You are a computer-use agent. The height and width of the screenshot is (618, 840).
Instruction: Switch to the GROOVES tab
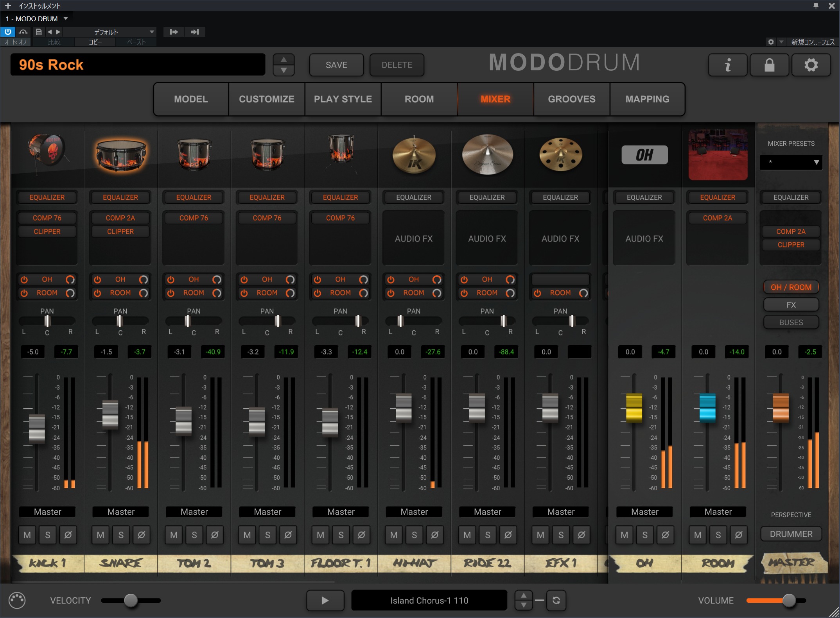click(572, 99)
